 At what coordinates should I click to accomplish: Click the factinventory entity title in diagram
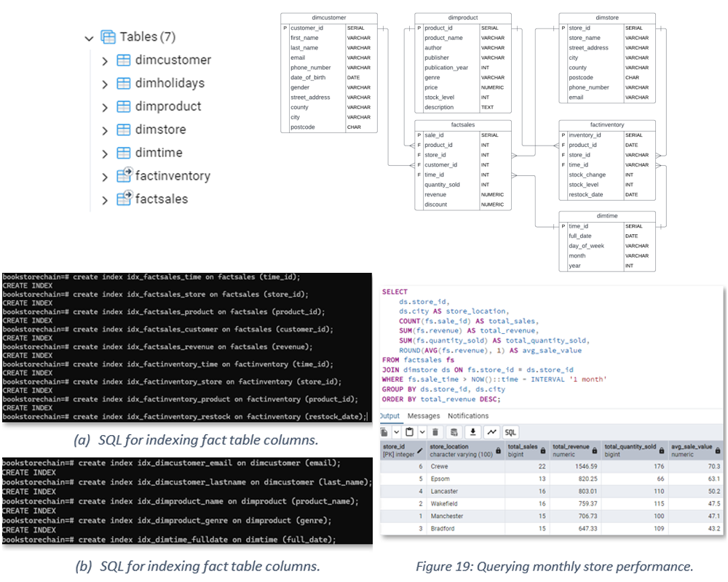[x=607, y=125]
